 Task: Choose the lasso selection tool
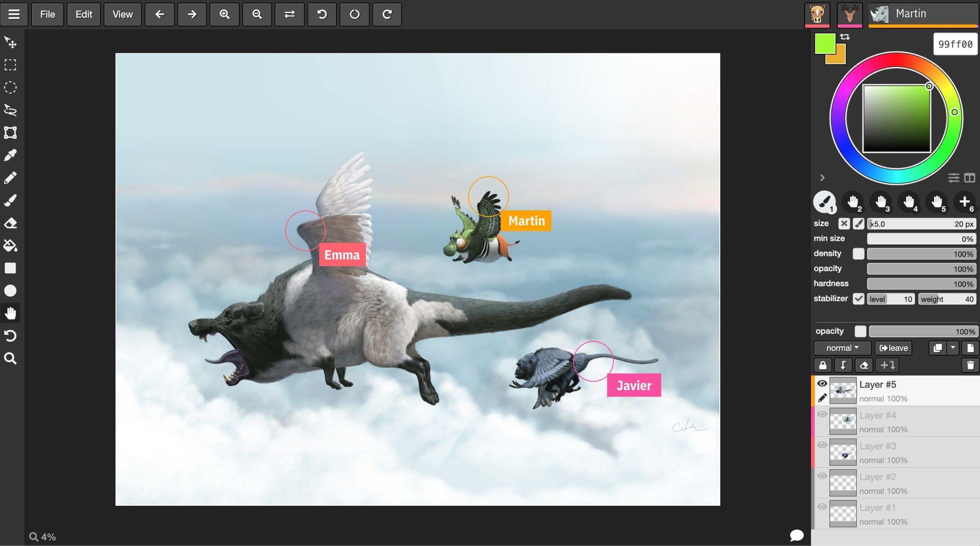coord(10,110)
